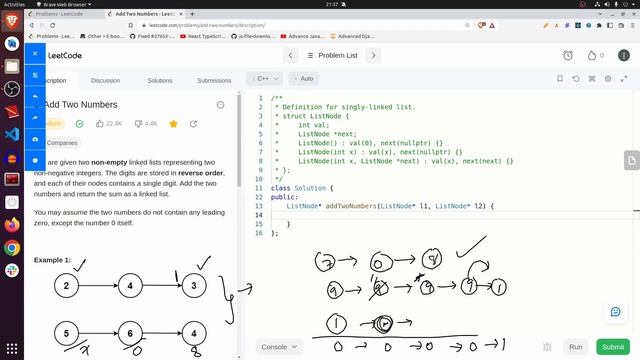Open Slack from the dock

(12, 270)
